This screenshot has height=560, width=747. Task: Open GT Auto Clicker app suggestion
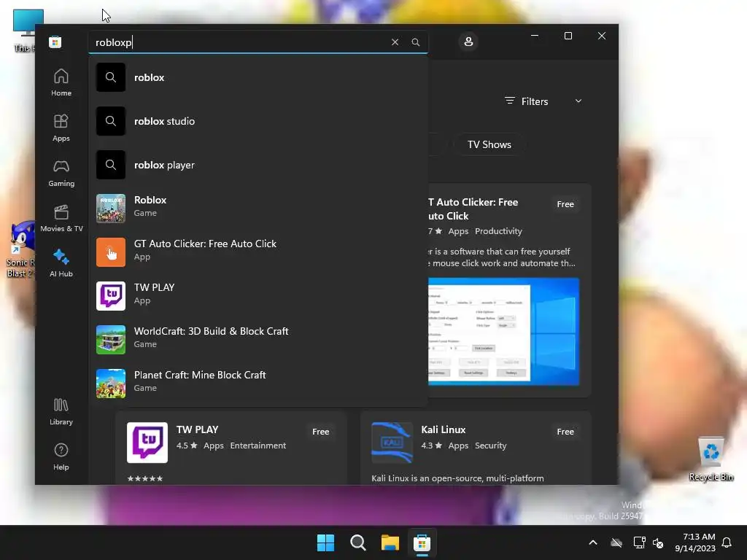(x=258, y=252)
